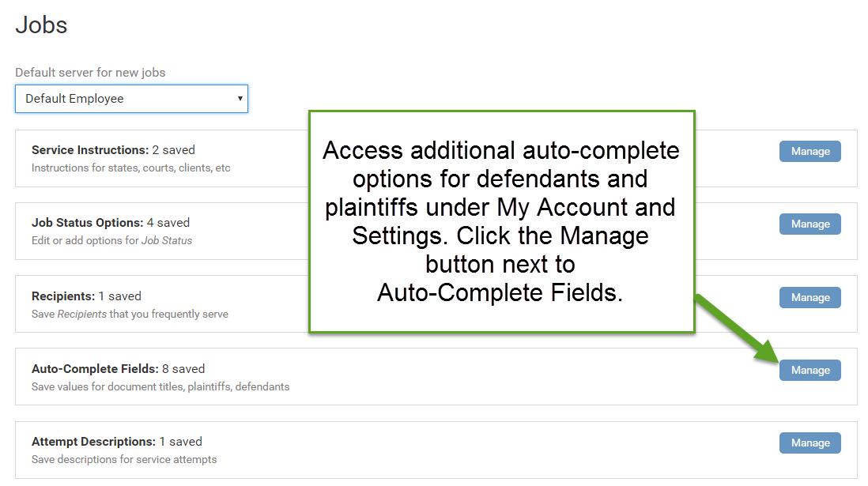Select the Service Instructions row
This screenshot has height=486, width=868.
[158, 157]
